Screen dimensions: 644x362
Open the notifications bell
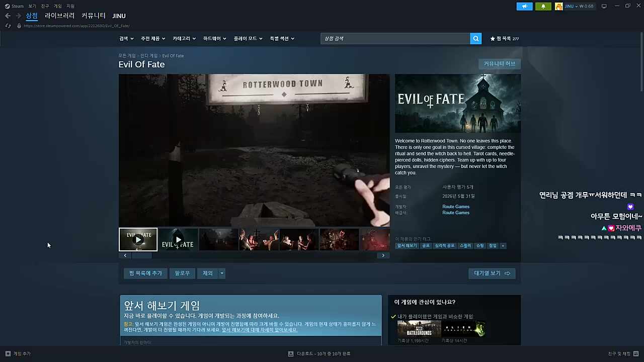[543, 6]
